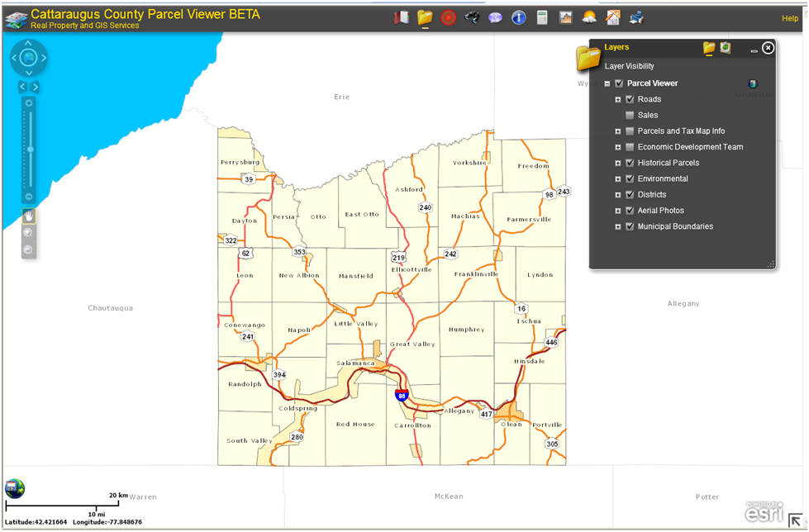Open the draw and measure tool icon
Image resolution: width=809 pixels, height=532 pixels.
pos(612,18)
